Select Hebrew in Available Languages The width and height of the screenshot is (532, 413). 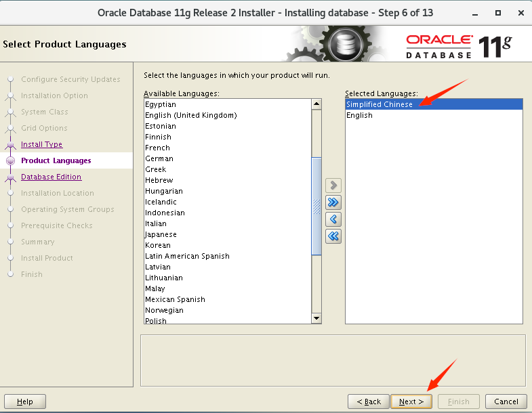(228, 180)
